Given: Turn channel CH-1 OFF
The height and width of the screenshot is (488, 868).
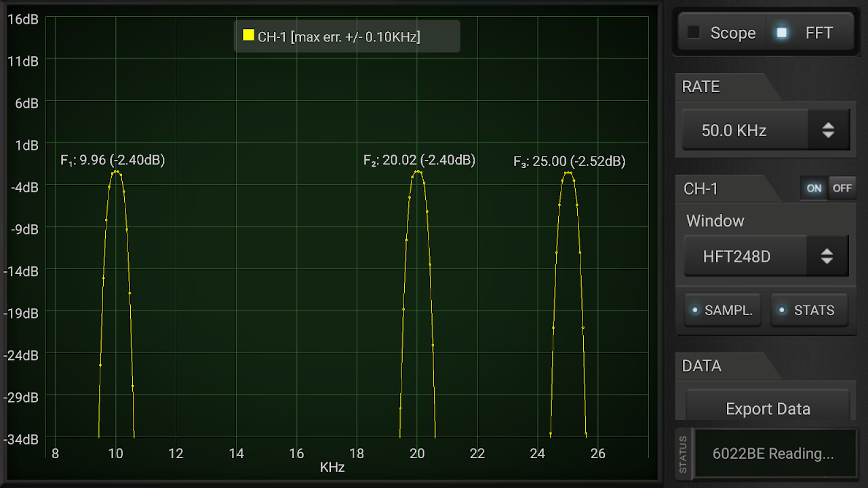Looking at the screenshot, I should [842, 188].
